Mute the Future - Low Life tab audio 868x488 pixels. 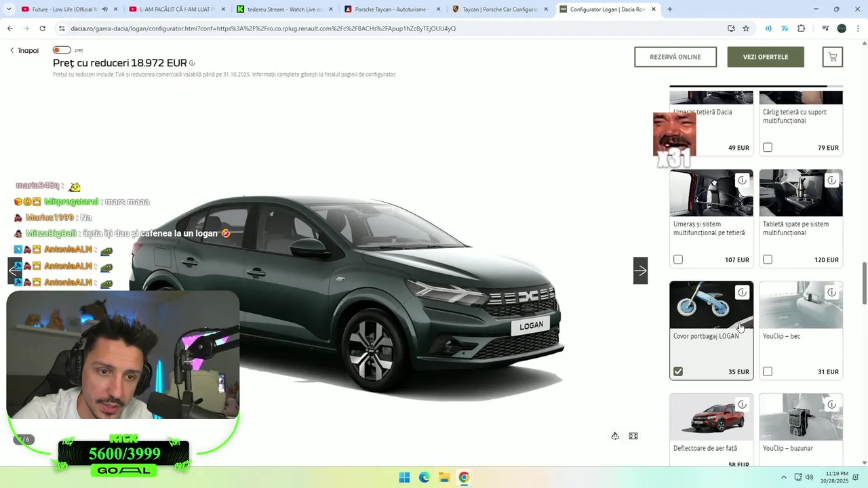(104, 9)
